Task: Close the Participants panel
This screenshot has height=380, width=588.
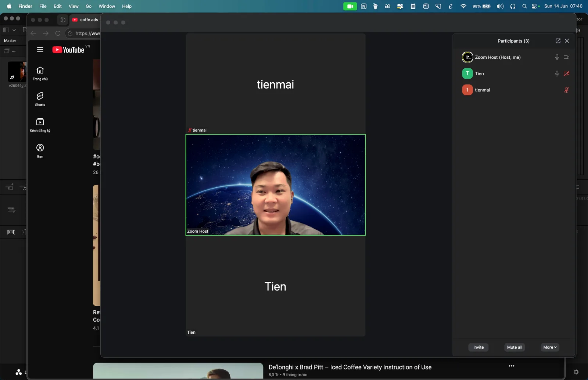Action: pos(567,41)
